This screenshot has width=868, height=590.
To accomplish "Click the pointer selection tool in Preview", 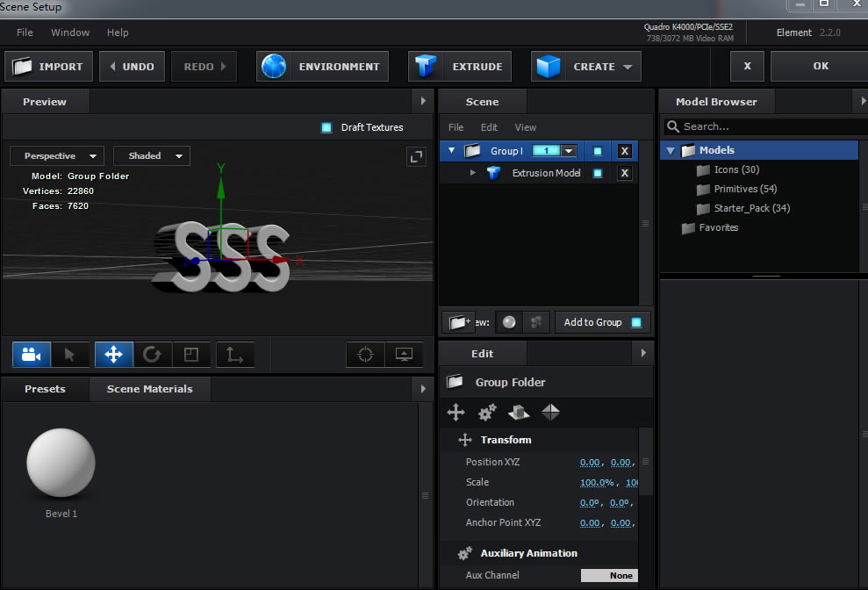I will pos(70,355).
